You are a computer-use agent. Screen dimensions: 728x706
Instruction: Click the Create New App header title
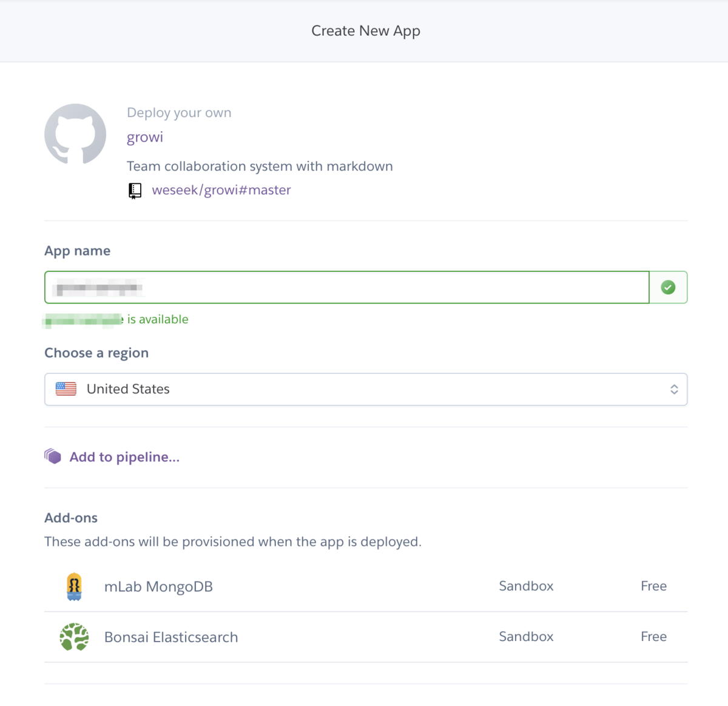click(x=365, y=31)
